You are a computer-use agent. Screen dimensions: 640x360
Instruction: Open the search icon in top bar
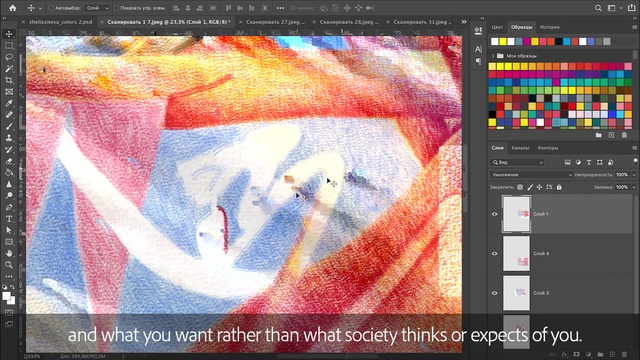pyautogui.click(x=598, y=8)
